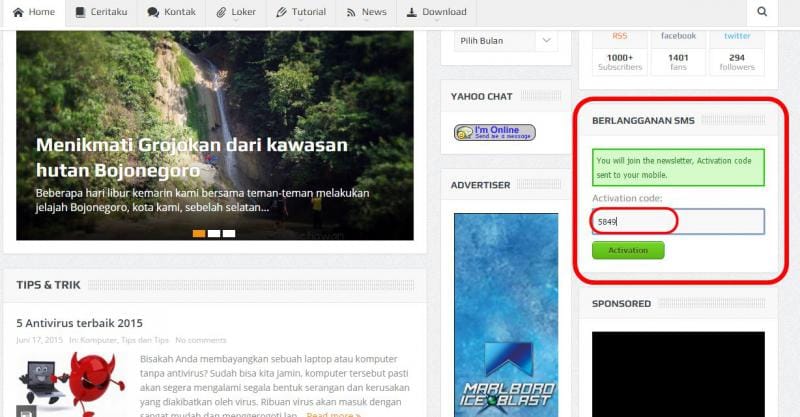Click the I'm Online Yahoo chat badge
Viewport: 800px width, 417px height.
(x=495, y=132)
